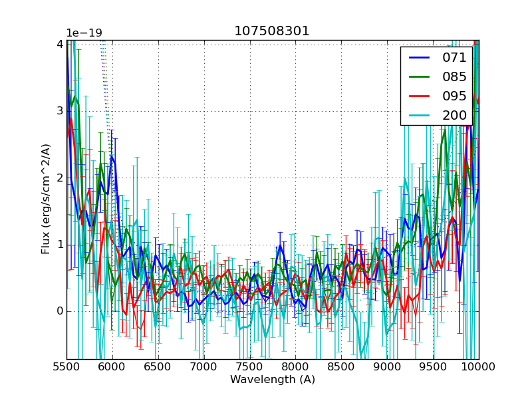
Task: Click the 5500 x-axis tick label
Action: click(x=66, y=367)
